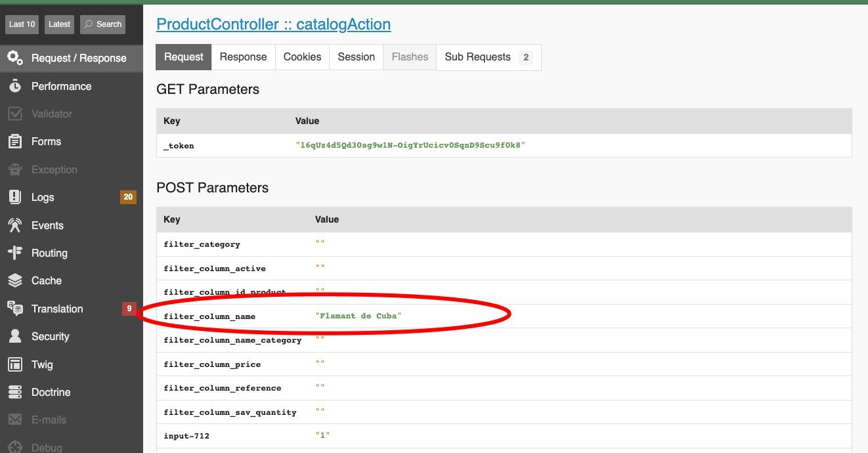Screen dimensions: 868x453
Task: Click the Cache layers icon
Action: 15,280
